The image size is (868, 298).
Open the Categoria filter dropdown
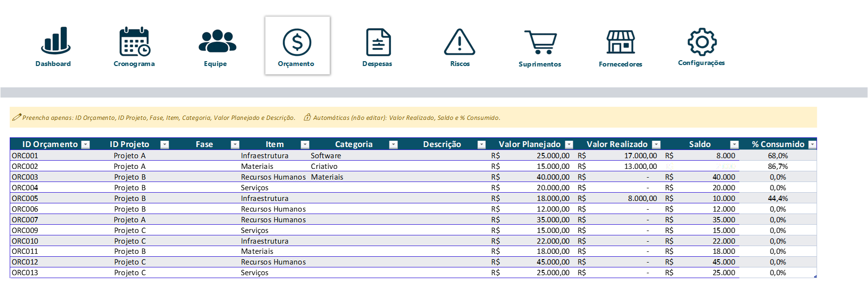click(393, 144)
